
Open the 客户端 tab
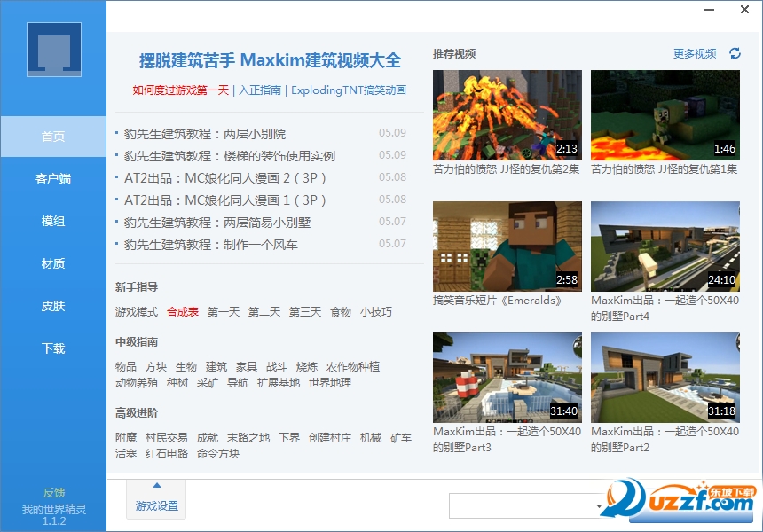[53, 179]
